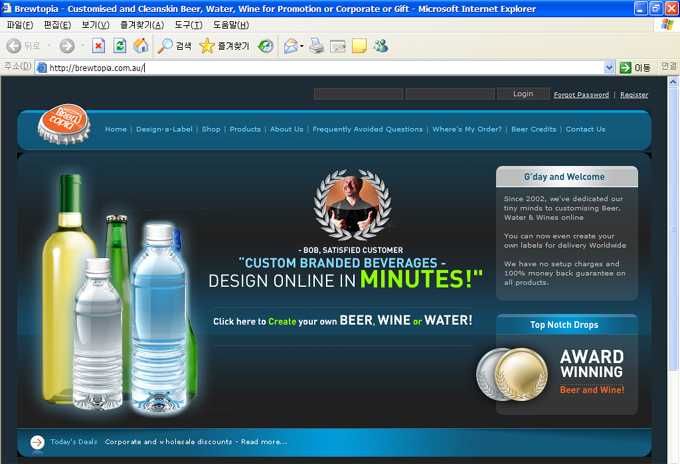Image resolution: width=680 pixels, height=464 pixels.
Task: Click Bob satisfied customer photo
Action: point(353,205)
